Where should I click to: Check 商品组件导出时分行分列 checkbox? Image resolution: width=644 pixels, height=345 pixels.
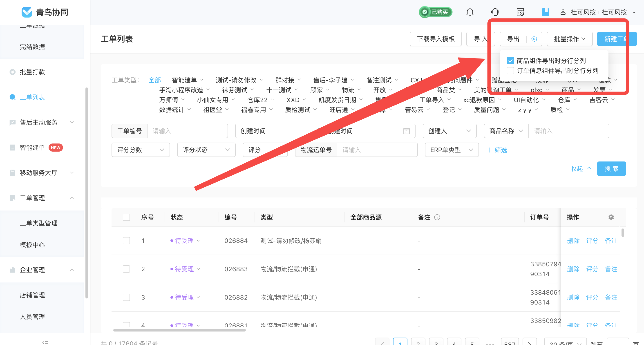pos(510,61)
